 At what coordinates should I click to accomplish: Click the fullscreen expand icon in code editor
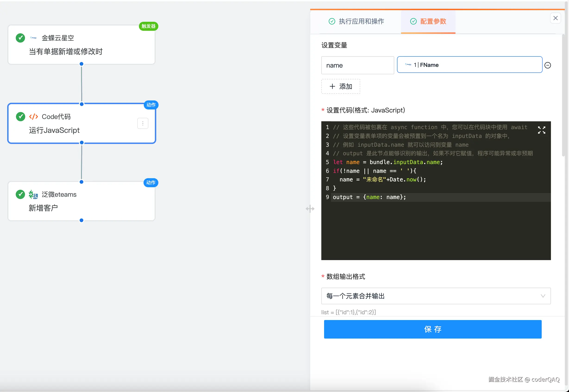tap(541, 130)
